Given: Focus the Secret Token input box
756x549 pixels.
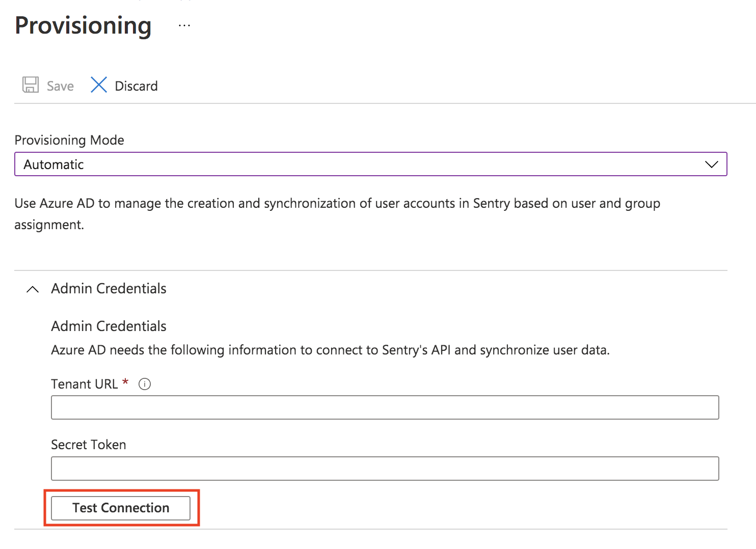Looking at the screenshot, I should click(x=384, y=469).
